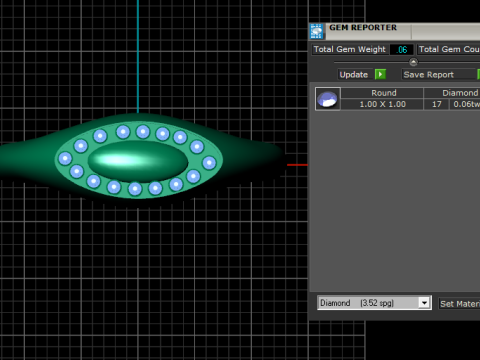The height and width of the screenshot is (360, 480).
Task: Select the large oval center stone on the ring
Action: pyautogui.click(x=138, y=161)
